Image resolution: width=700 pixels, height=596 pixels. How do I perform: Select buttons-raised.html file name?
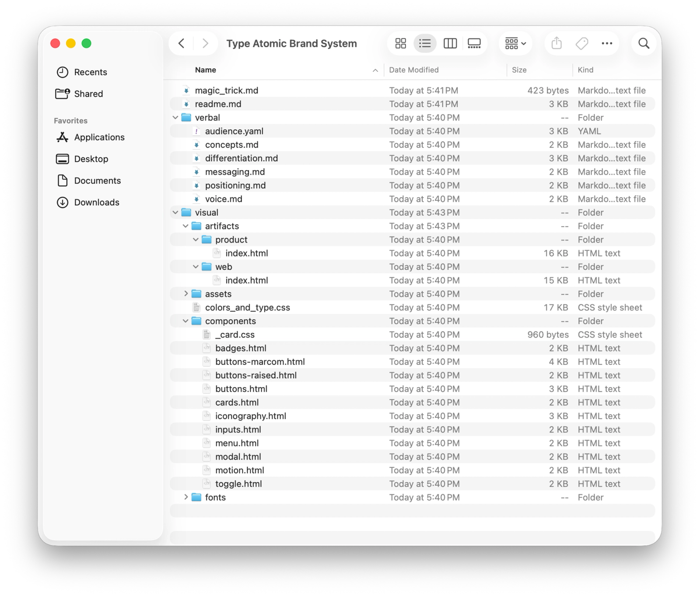256,375
